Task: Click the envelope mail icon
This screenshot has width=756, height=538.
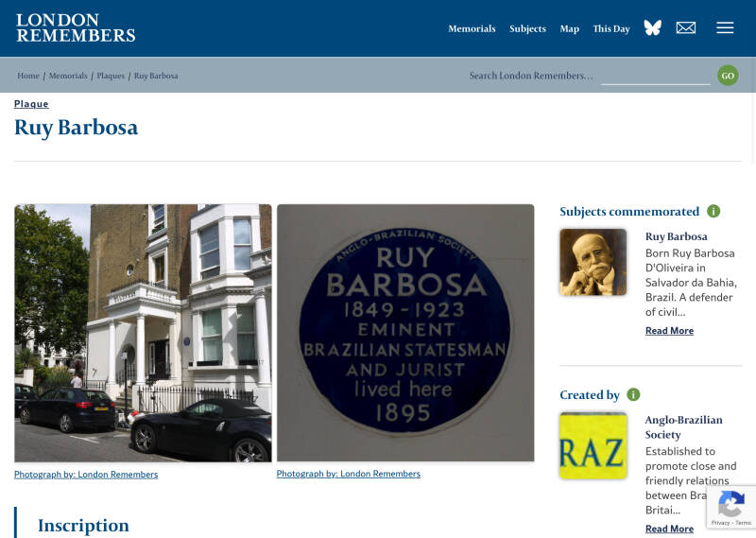Action: pyautogui.click(x=686, y=28)
